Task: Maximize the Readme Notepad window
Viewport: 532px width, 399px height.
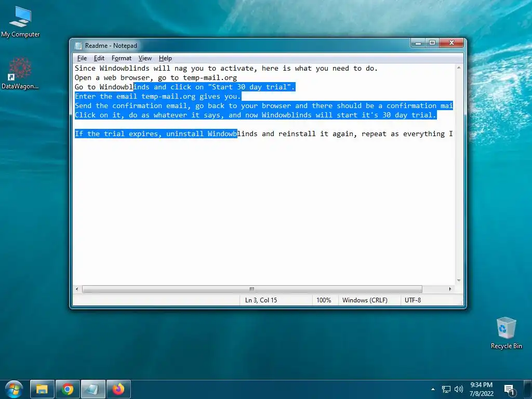Action: coord(432,43)
